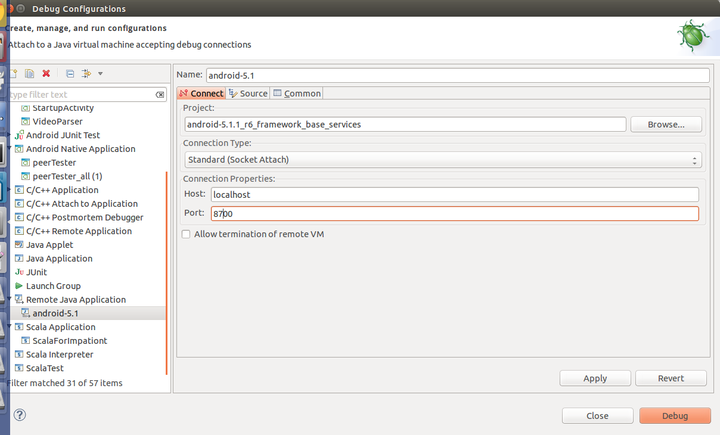Screen dimensions: 720x435
Task: Select the JUnit configuration type
Action: coord(37,272)
